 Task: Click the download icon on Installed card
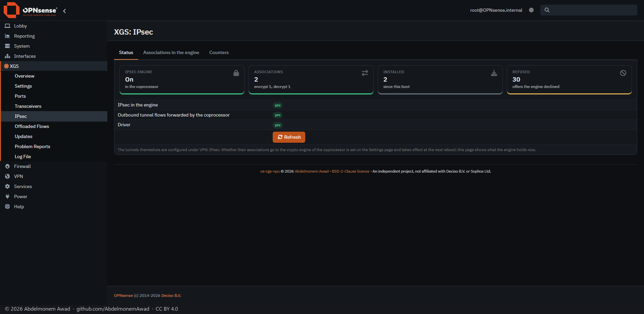[494, 73]
